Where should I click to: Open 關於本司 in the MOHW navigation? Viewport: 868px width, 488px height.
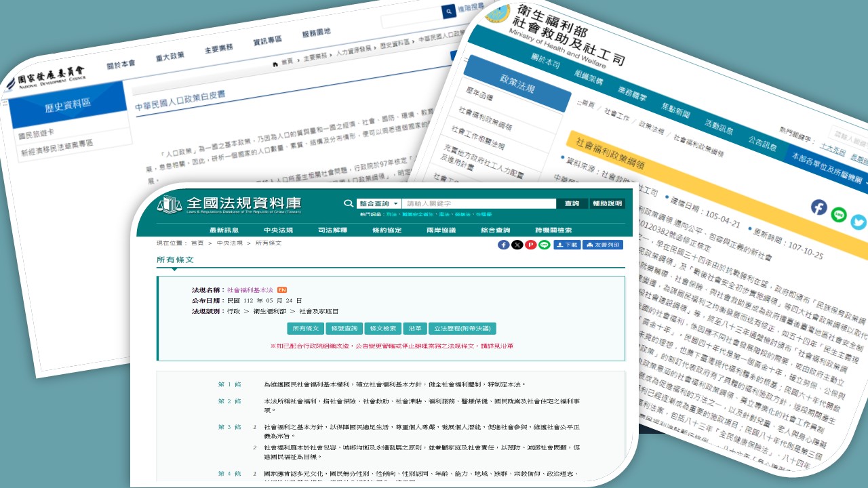(x=545, y=62)
